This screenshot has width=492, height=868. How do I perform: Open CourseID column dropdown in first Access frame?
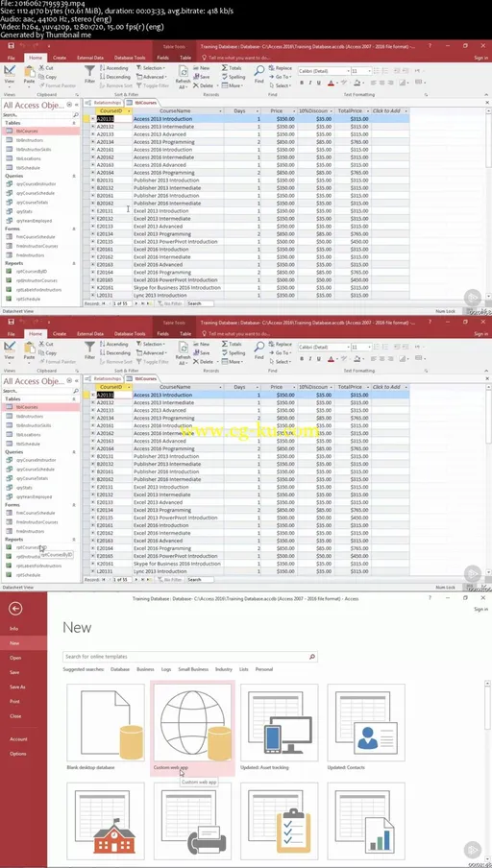[x=129, y=111]
